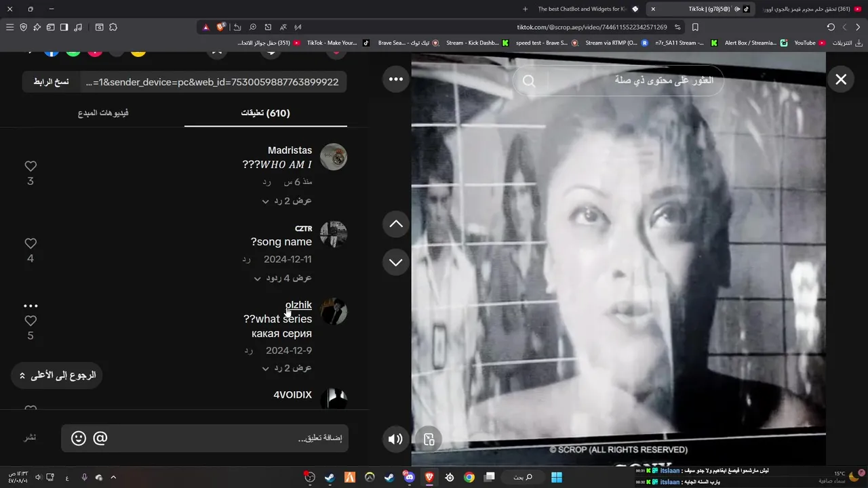This screenshot has width=868, height=488.
Task: Click the related content search field
Action: [617, 81]
